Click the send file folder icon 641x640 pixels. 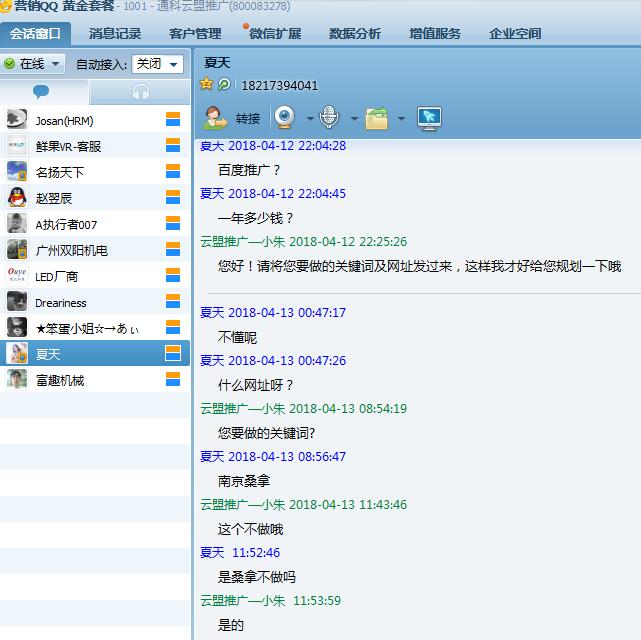377,118
